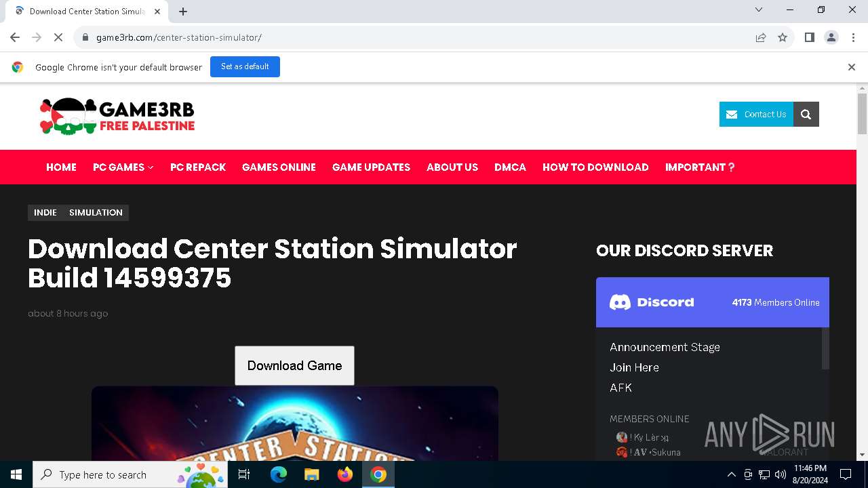Launch Firefox from taskbar

click(x=345, y=474)
